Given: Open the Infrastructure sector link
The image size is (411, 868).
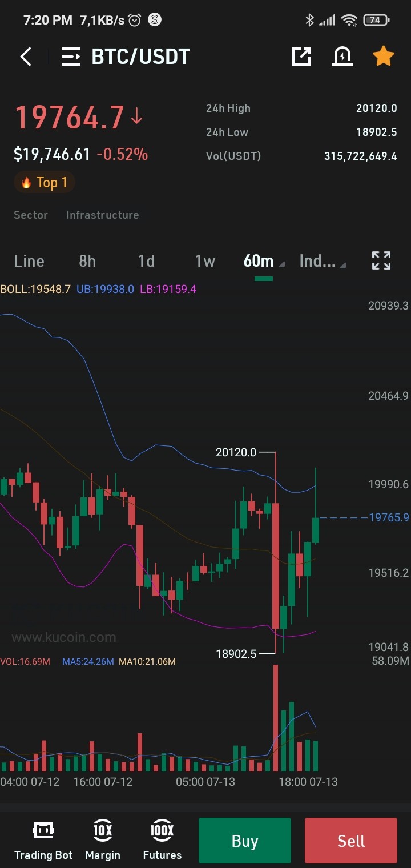Looking at the screenshot, I should click(103, 215).
